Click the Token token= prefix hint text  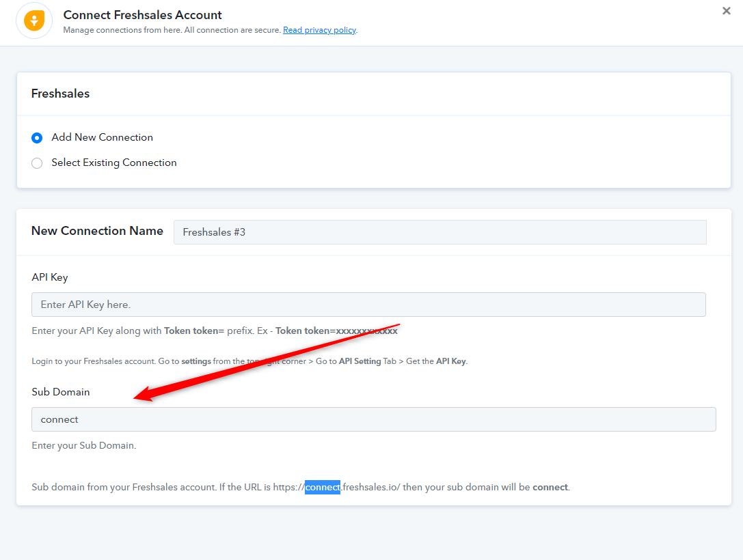tap(214, 331)
